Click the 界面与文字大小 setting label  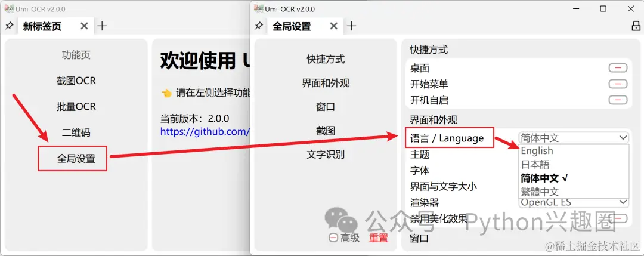click(444, 187)
